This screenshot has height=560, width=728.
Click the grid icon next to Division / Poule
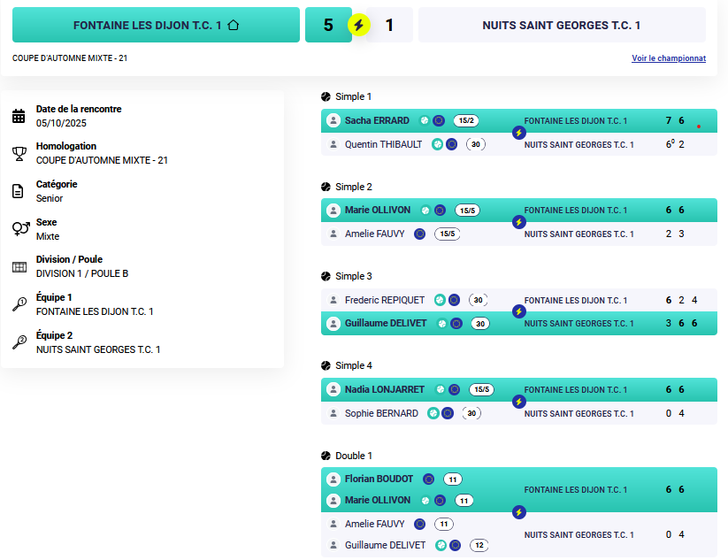pos(19,266)
